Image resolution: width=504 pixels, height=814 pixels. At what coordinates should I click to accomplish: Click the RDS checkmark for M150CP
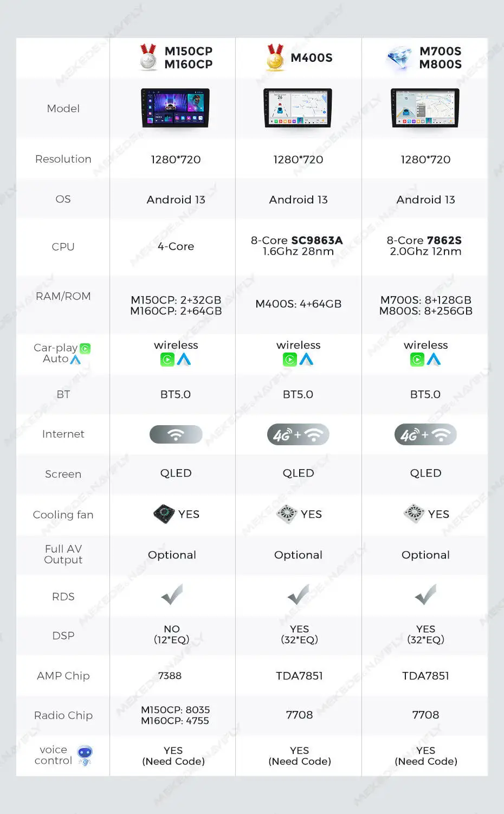[172, 595]
